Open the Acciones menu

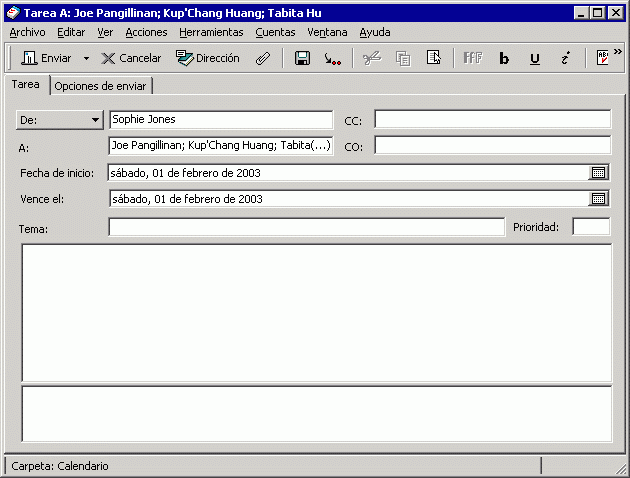(146, 32)
